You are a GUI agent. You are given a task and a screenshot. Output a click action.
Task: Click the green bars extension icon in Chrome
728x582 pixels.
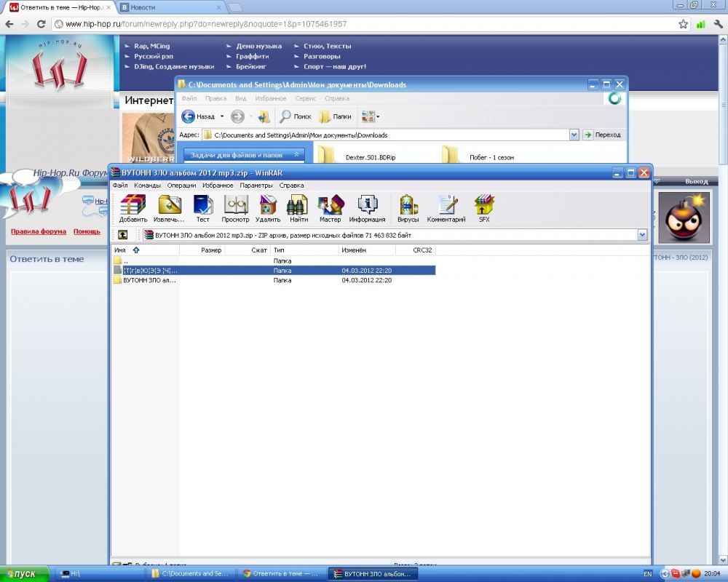[700, 24]
